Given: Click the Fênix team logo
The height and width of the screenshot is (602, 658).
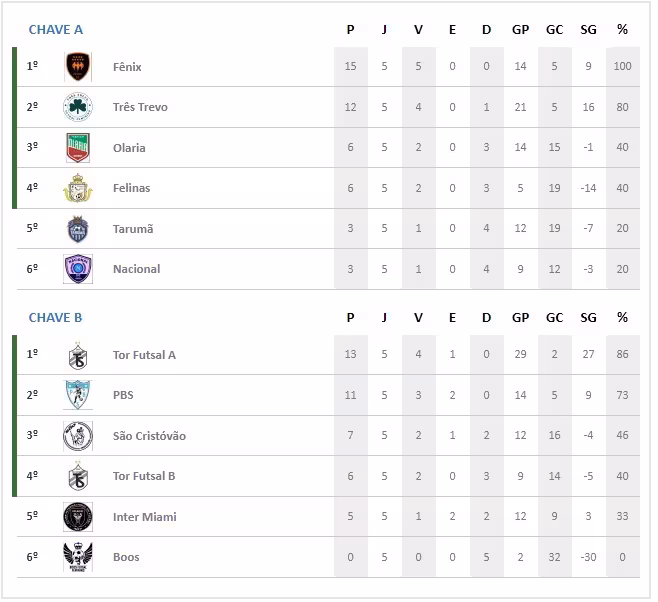Looking at the screenshot, I should (78, 67).
